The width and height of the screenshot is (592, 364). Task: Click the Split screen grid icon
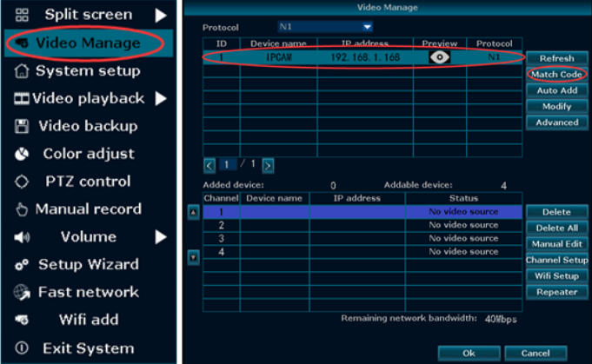pos(23,15)
